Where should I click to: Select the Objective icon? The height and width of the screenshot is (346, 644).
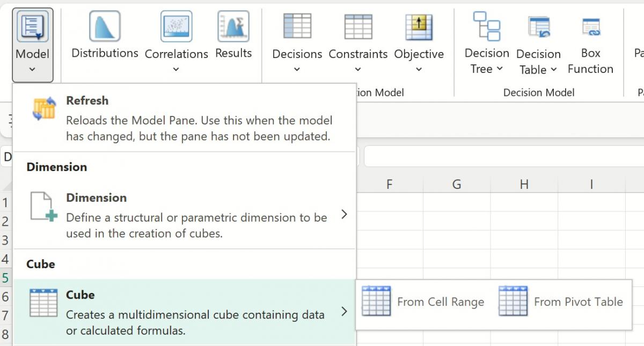pyautogui.click(x=419, y=27)
